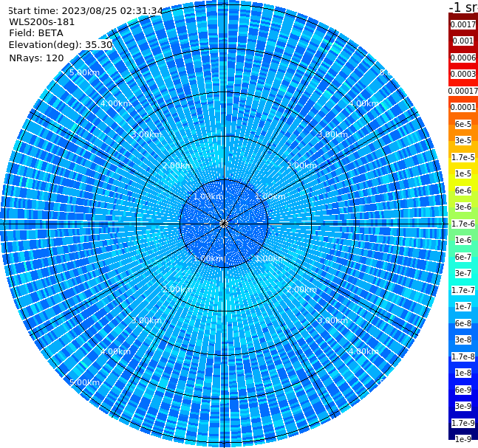Screen dimensions: 478x448
Task: Select the Elevation(deg): 35.30 text
Action: (x=61, y=45)
